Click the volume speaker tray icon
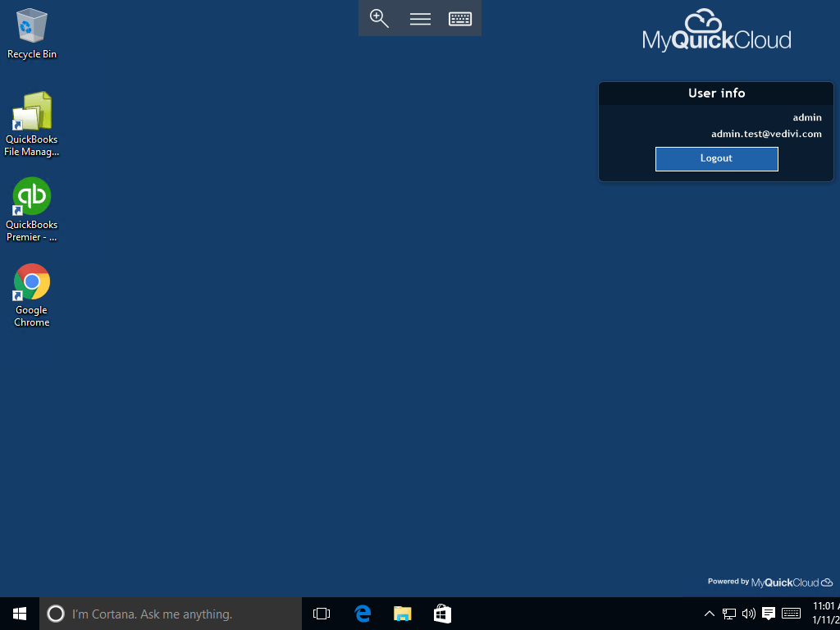This screenshot has width=840, height=630. coord(748,614)
